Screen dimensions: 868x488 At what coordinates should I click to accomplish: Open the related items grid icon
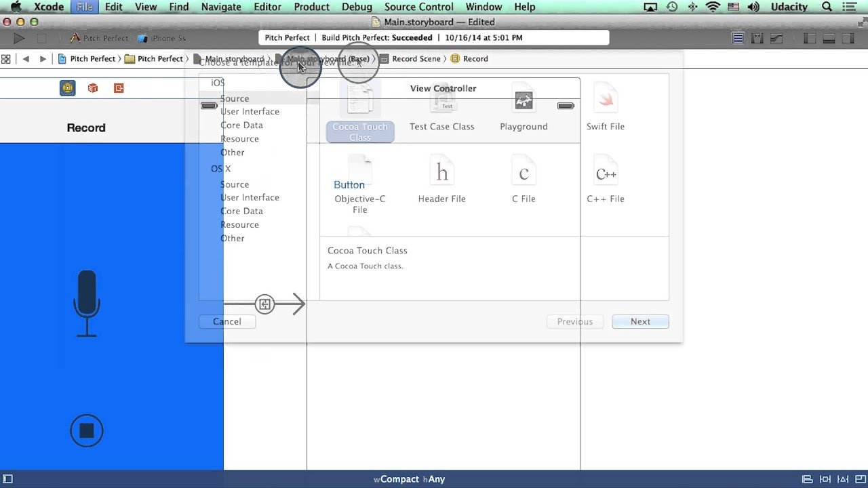6,59
